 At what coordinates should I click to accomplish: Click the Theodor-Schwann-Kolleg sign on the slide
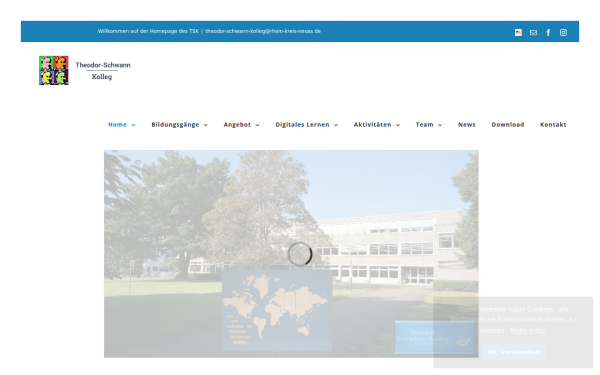pyautogui.click(x=434, y=337)
